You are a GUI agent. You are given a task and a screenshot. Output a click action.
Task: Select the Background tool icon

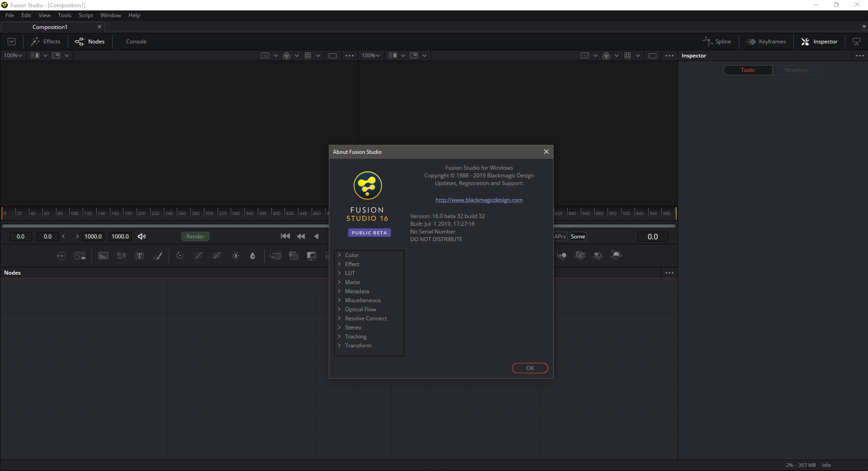point(103,256)
